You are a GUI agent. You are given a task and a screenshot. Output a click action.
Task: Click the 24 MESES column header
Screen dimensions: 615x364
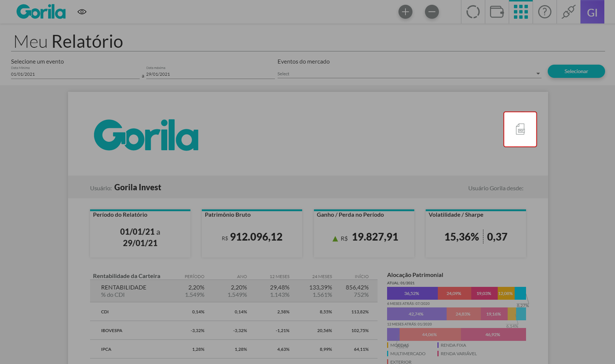pyautogui.click(x=322, y=277)
